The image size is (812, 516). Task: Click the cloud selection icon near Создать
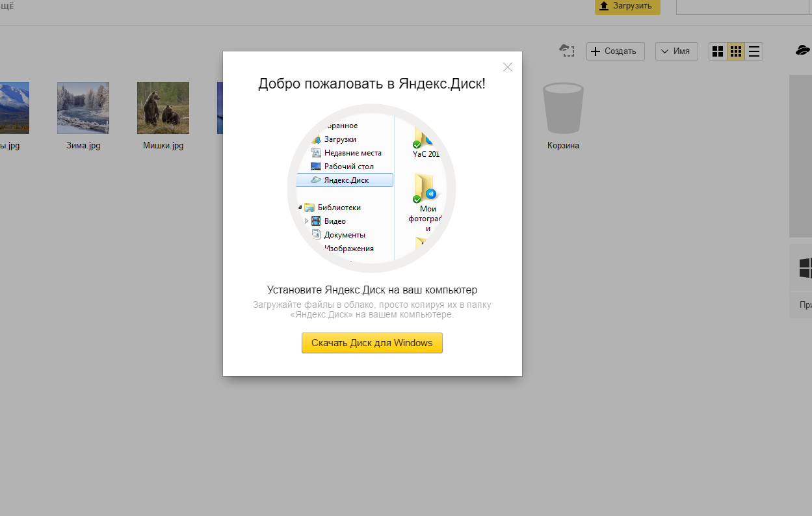567,51
